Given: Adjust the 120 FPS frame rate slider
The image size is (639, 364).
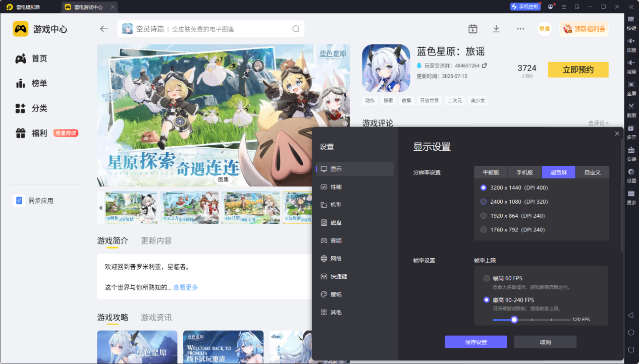Looking at the screenshot, I should click(x=514, y=319).
